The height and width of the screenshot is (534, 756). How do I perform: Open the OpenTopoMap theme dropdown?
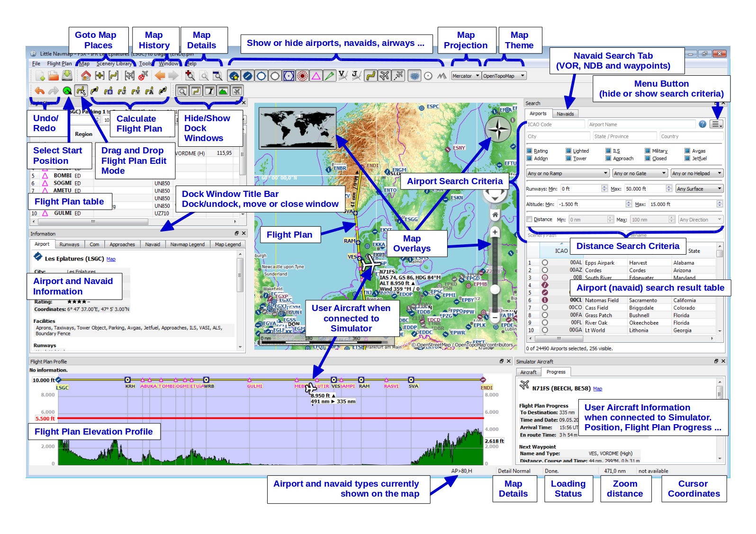click(504, 76)
